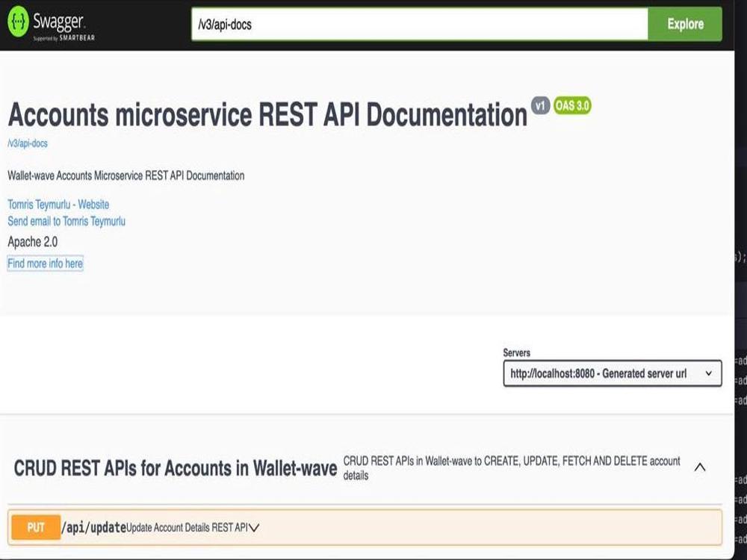The height and width of the screenshot is (560, 747).
Task: Follow the Find more info here link
Action: coord(46,264)
